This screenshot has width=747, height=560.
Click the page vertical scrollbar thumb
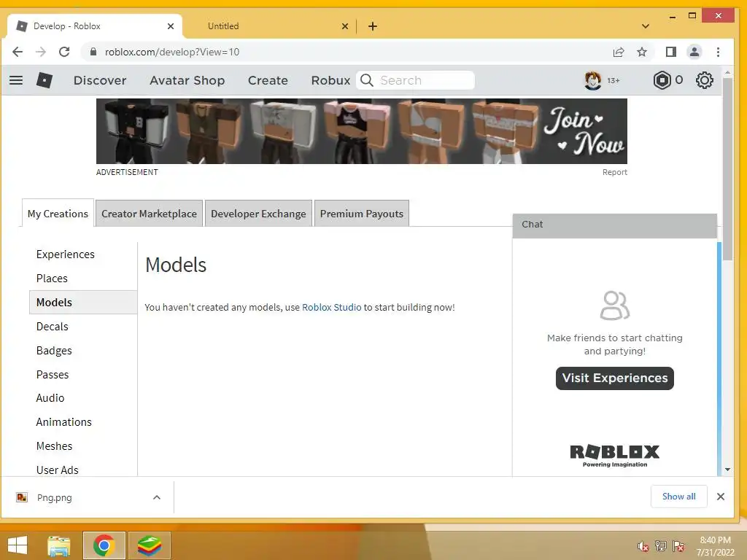point(727,168)
